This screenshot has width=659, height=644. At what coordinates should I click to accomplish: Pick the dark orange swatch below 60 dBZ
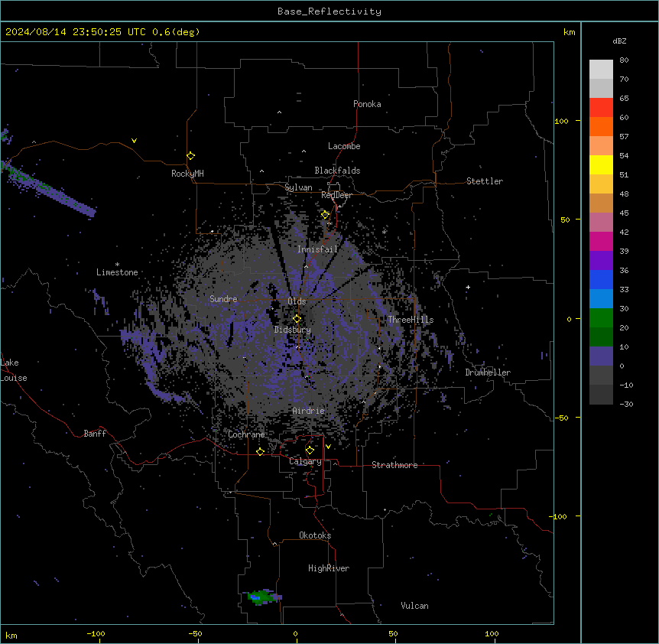[x=601, y=126]
